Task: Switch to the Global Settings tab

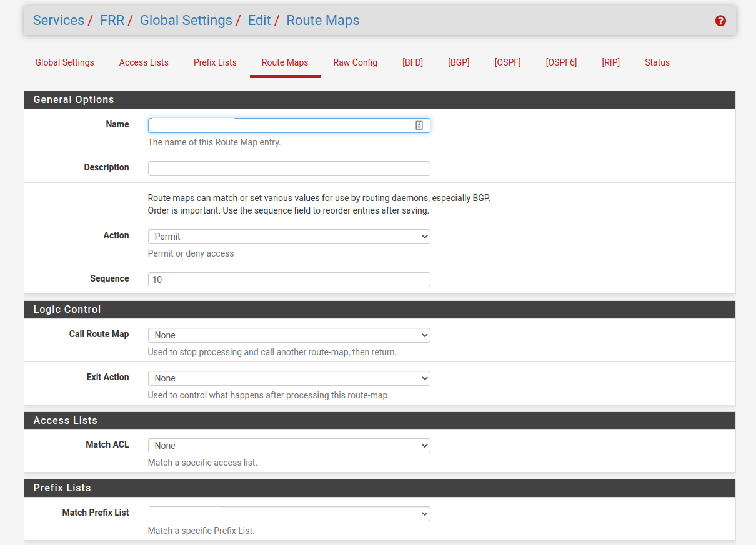Action: [65, 62]
